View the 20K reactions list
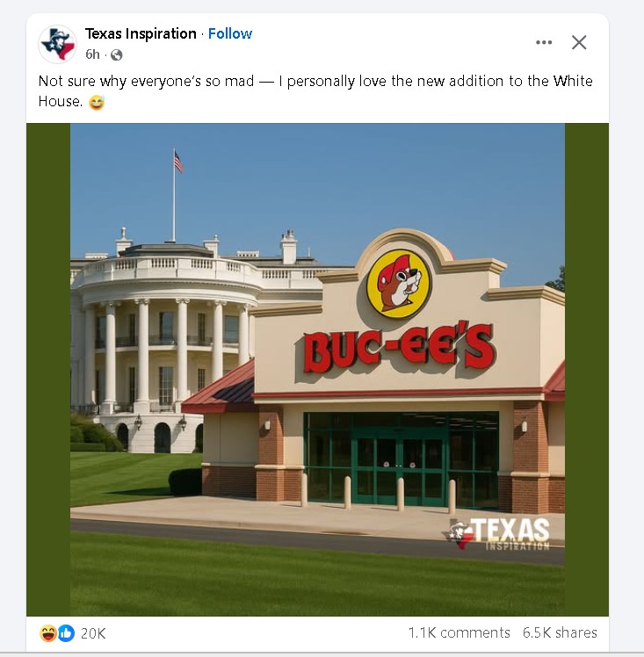 pyautogui.click(x=93, y=633)
